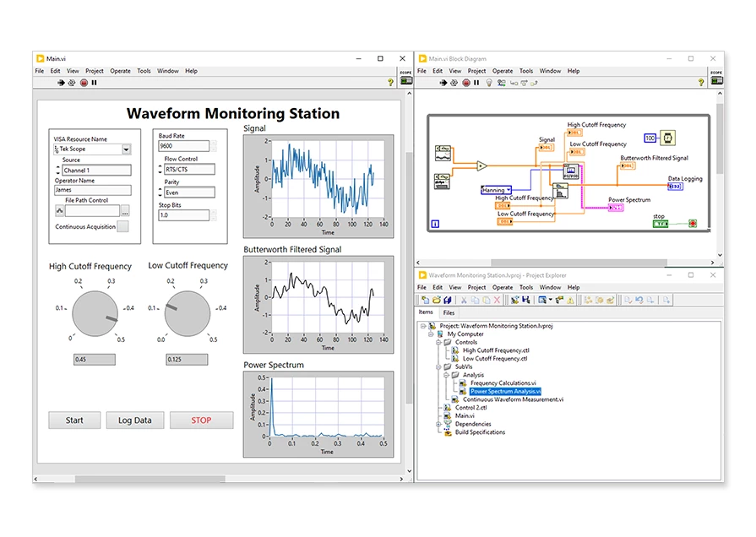The height and width of the screenshot is (537, 756).
Task: Toggle the stop boolean on the block diagram
Action: (x=661, y=224)
